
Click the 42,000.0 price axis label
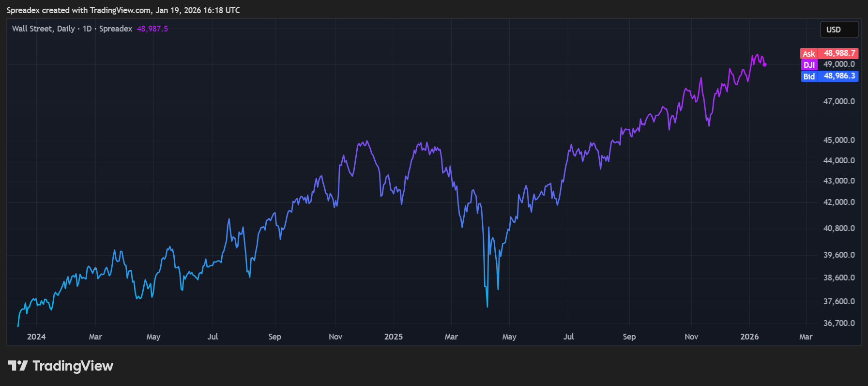point(839,202)
